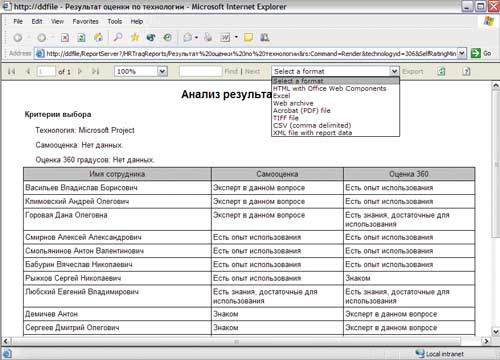
Task: Click the report refresh icon beside Export
Action: (x=441, y=71)
